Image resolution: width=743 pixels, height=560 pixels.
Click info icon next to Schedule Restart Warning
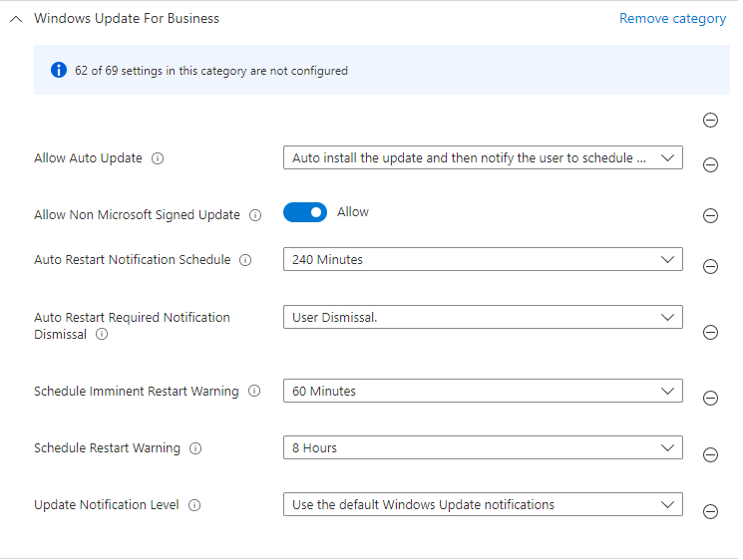click(195, 448)
